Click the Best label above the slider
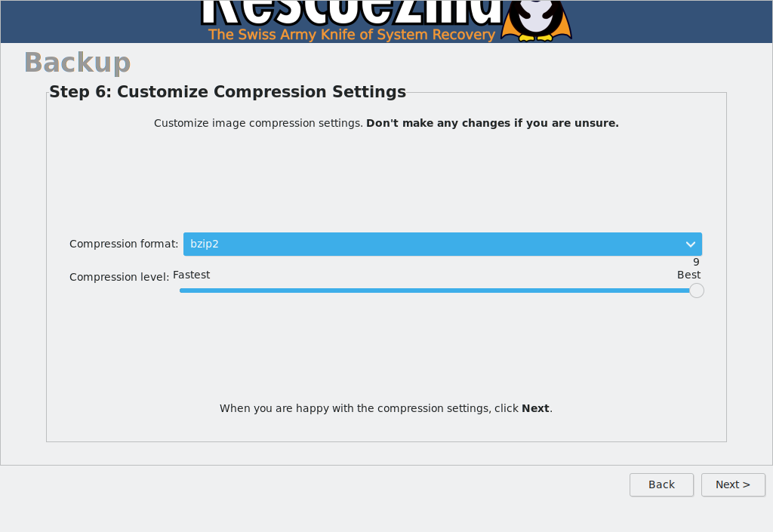The width and height of the screenshot is (773, 532). click(688, 275)
